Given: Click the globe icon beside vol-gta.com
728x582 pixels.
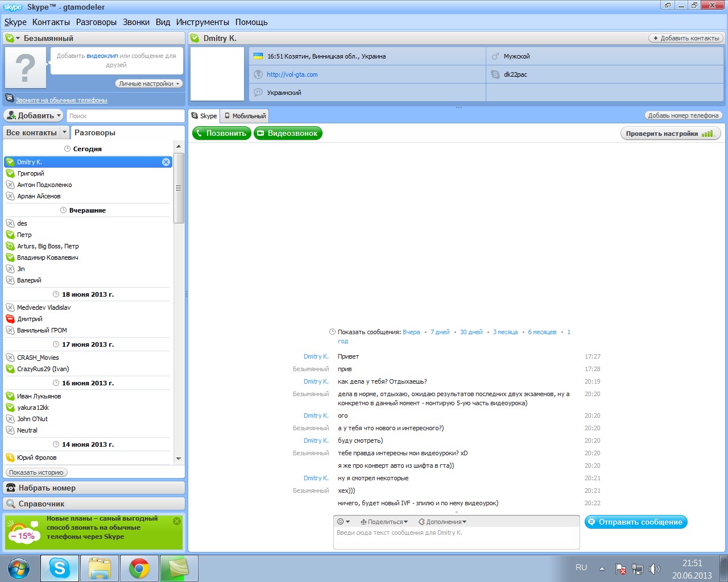Looking at the screenshot, I should [x=258, y=74].
